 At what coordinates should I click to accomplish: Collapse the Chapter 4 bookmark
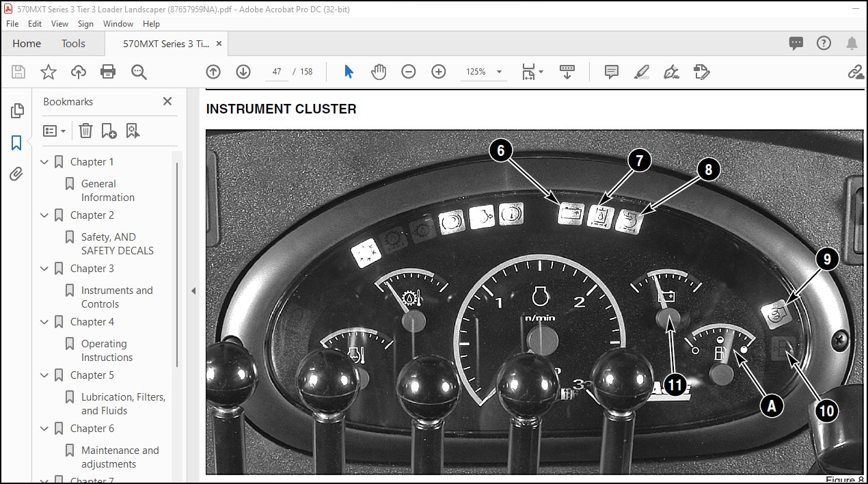coord(44,322)
